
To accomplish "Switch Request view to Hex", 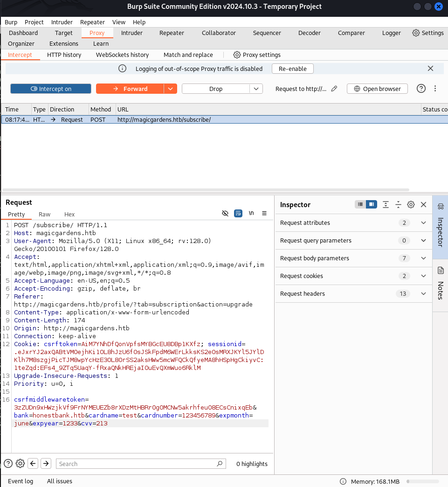I will point(69,214).
